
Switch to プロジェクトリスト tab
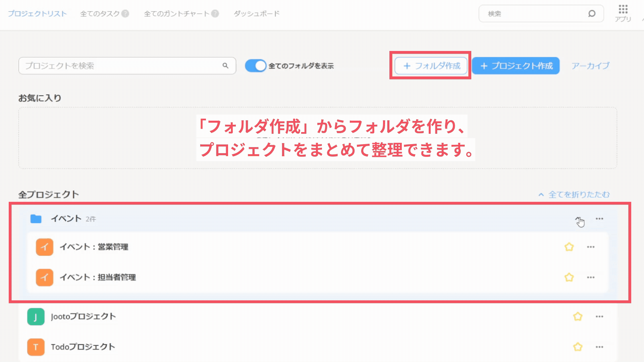tap(37, 14)
